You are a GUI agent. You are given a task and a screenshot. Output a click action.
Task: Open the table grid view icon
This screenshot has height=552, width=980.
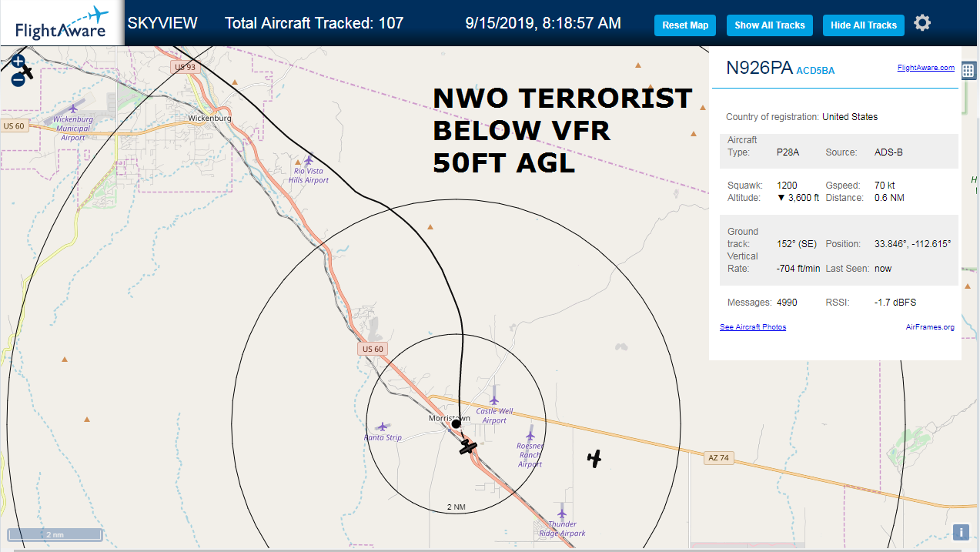coord(968,70)
